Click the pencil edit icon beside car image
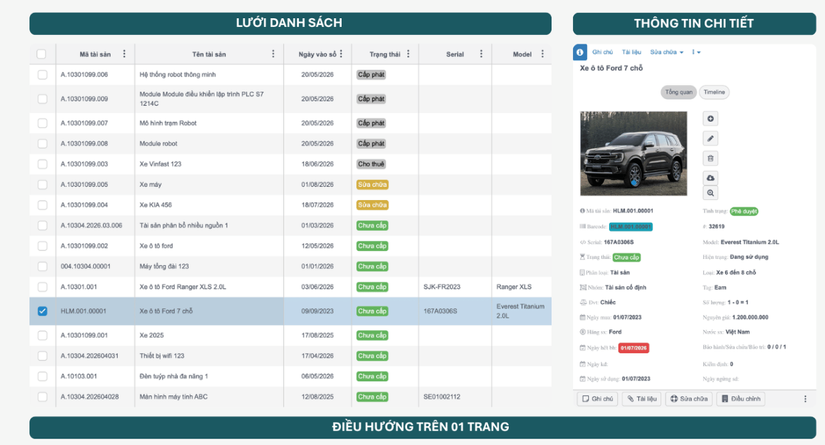 tap(710, 138)
